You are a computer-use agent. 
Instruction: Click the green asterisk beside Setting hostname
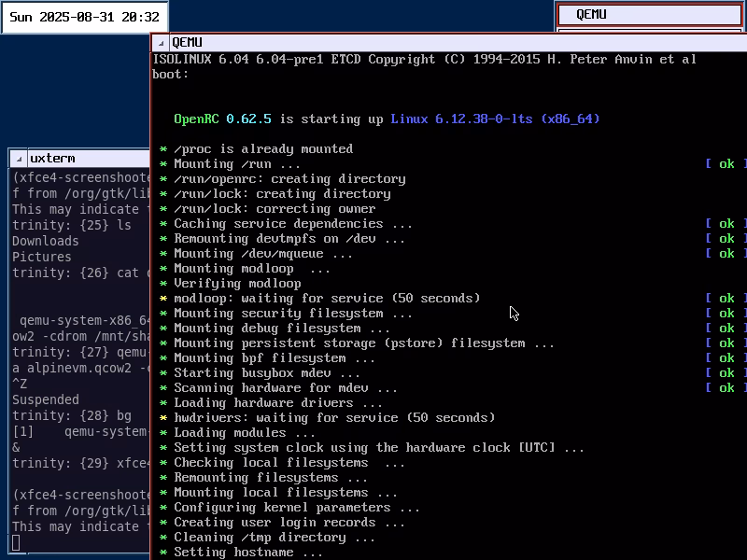[163, 553]
